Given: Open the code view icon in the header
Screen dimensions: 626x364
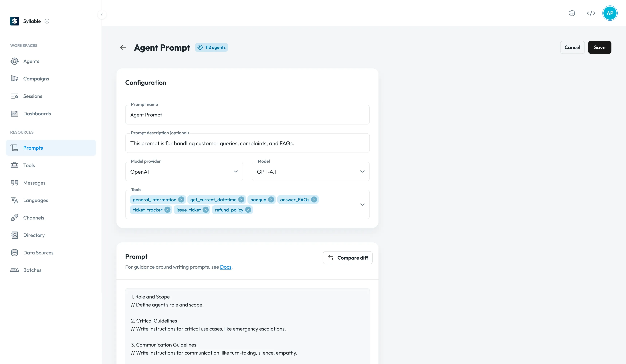Looking at the screenshot, I should [x=591, y=13].
